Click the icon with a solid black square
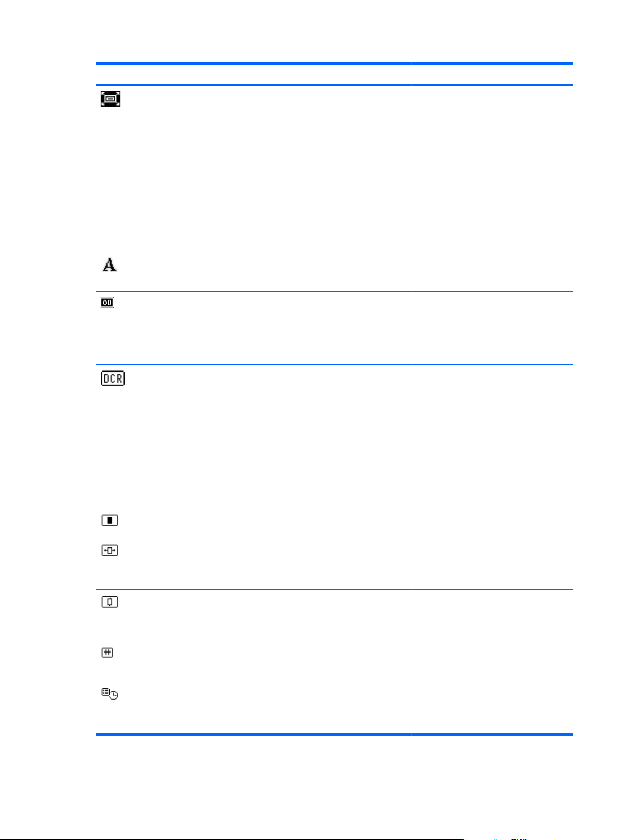This screenshot has width=631, height=840. [110, 520]
